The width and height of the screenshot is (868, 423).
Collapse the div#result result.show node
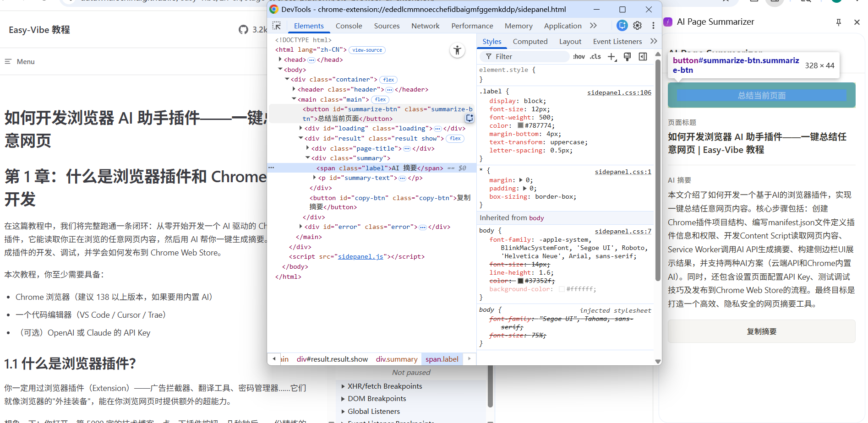[301, 138]
